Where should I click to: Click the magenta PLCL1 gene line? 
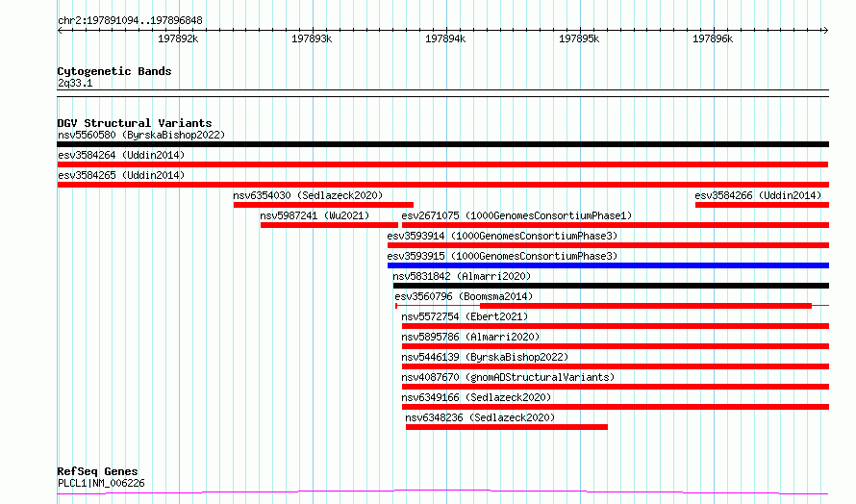click(x=442, y=492)
